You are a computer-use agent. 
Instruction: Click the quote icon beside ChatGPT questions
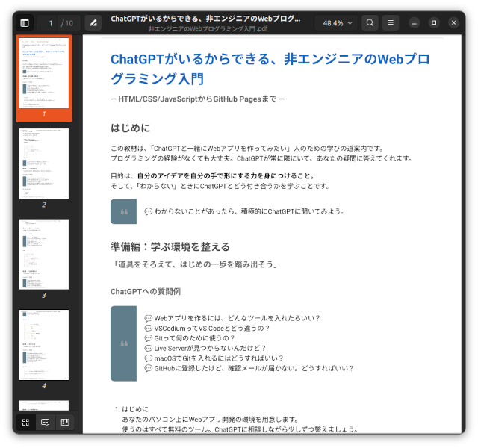123,343
